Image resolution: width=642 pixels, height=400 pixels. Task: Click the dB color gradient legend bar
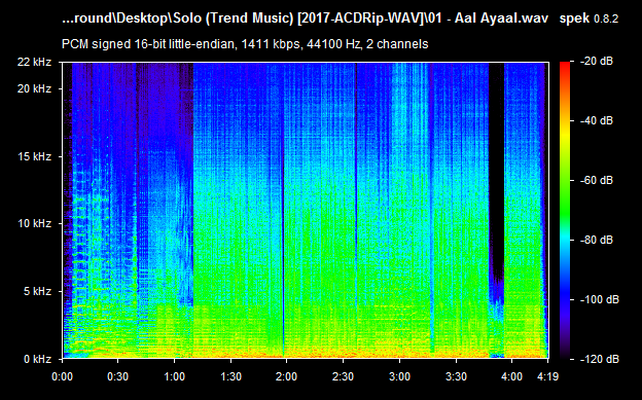[565, 210]
